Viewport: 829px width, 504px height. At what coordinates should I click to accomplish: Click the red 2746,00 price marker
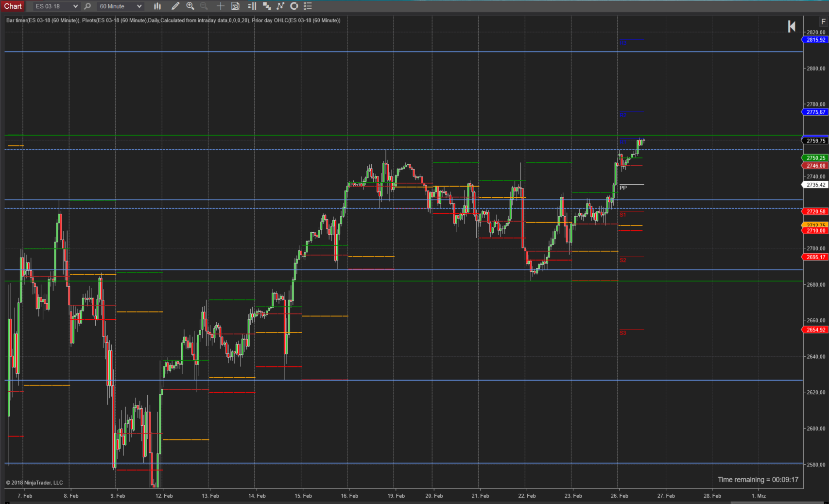814,166
